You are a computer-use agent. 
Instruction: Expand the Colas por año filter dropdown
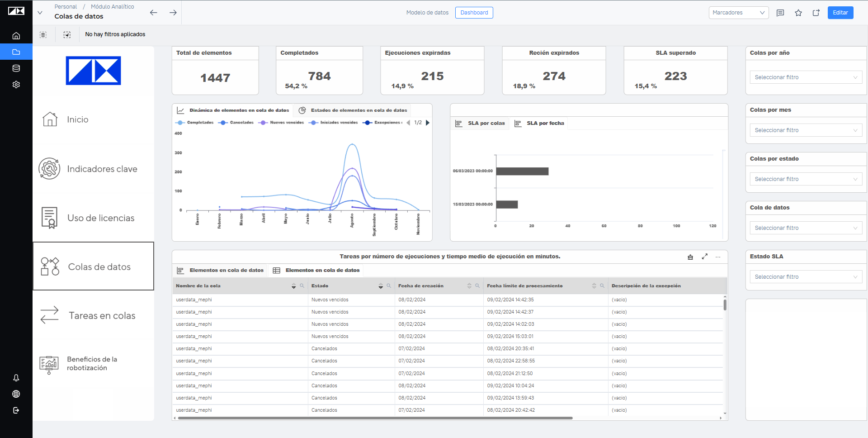806,77
